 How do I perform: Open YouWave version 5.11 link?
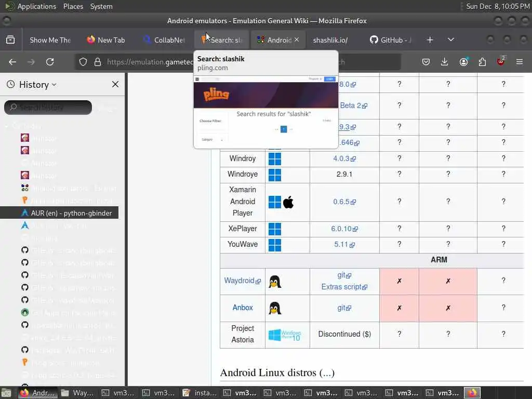click(x=344, y=244)
